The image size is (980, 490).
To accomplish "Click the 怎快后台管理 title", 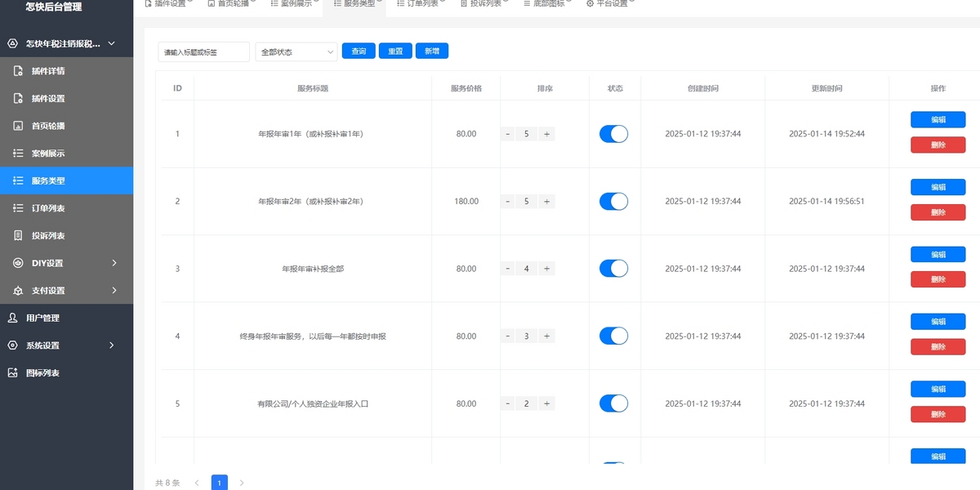I will click(x=54, y=7).
